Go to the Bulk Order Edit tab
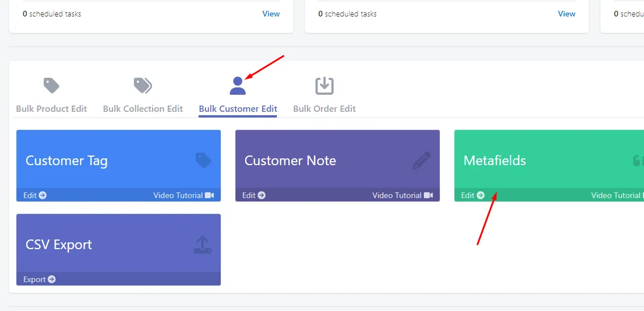 325,109
